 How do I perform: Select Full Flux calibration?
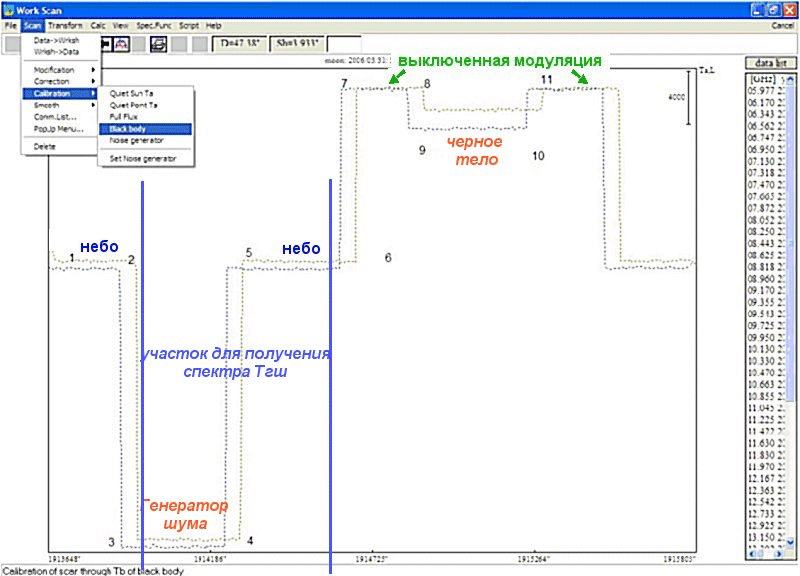[145, 117]
